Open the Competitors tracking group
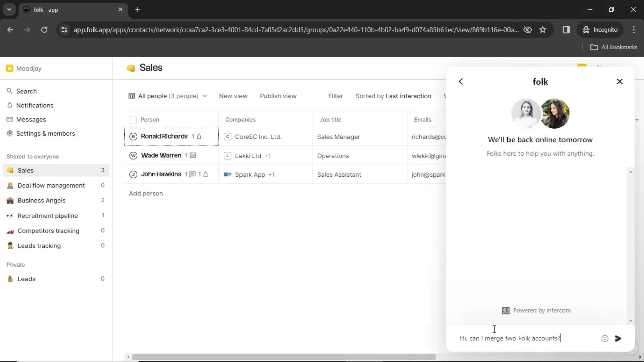 click(x=56, y=231)
